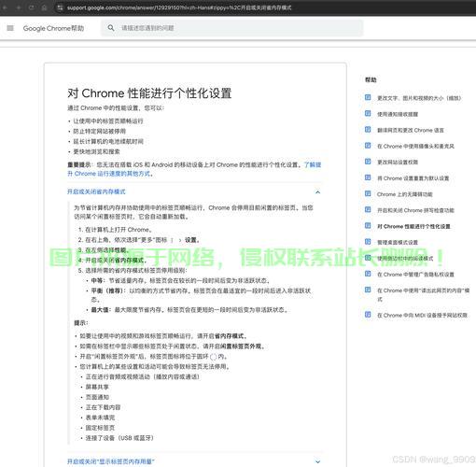The width and height of the screenshot is (476, 467).
Task: Click the 提示 label
Action: click(81, 323)
